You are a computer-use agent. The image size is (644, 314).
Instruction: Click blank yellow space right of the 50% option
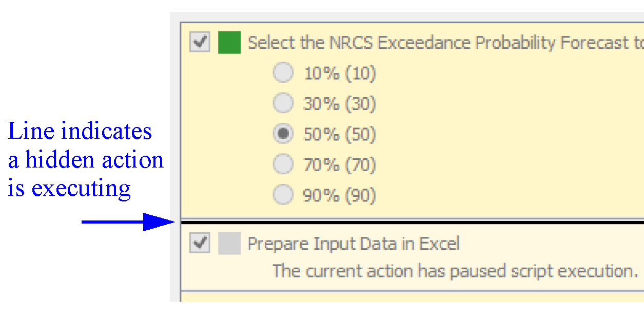[x=487, y=134]
